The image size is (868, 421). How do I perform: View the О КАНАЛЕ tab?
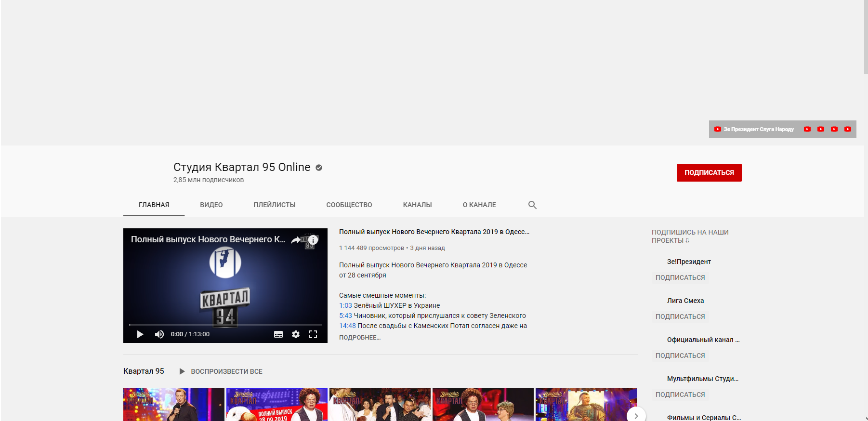[479, 205]
